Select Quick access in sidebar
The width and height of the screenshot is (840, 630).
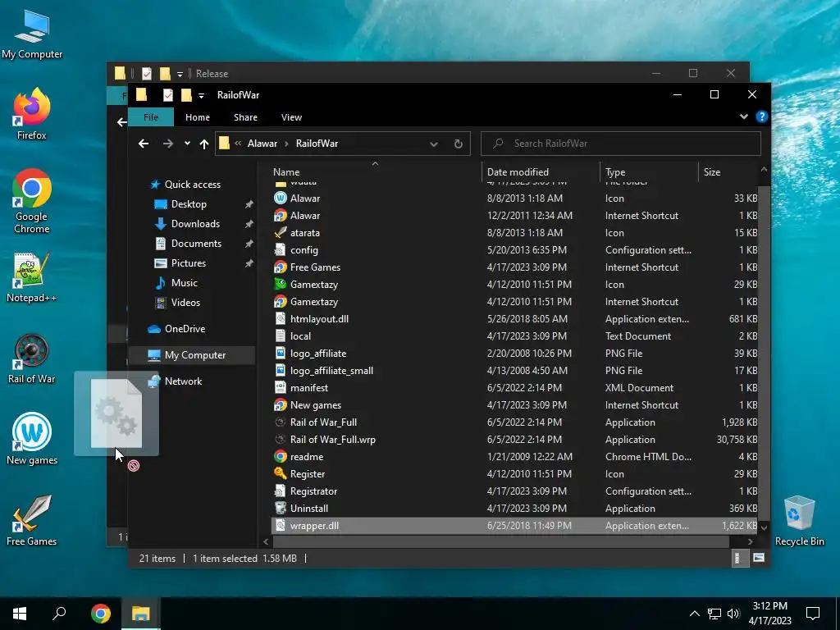[x=192, y=185]
